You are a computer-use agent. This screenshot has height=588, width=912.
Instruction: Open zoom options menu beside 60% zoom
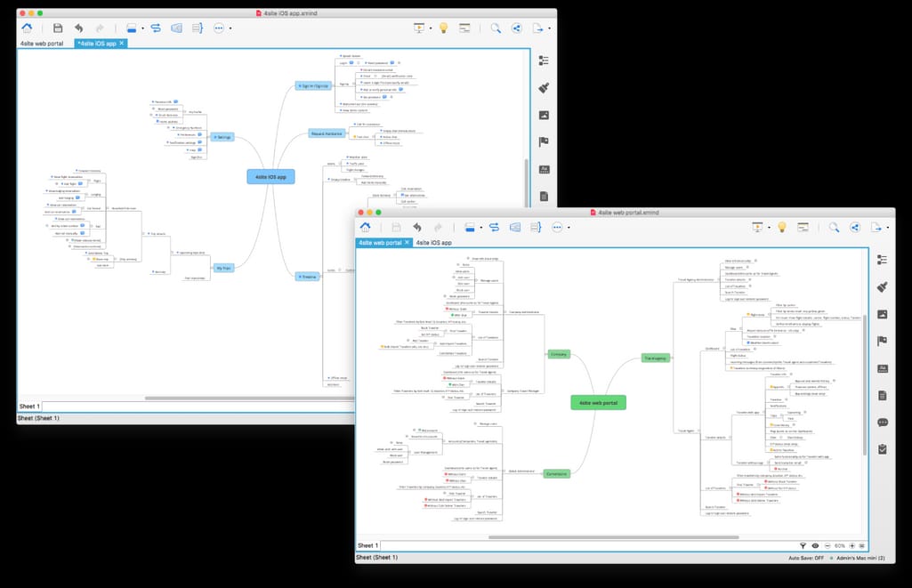point(862,545)
